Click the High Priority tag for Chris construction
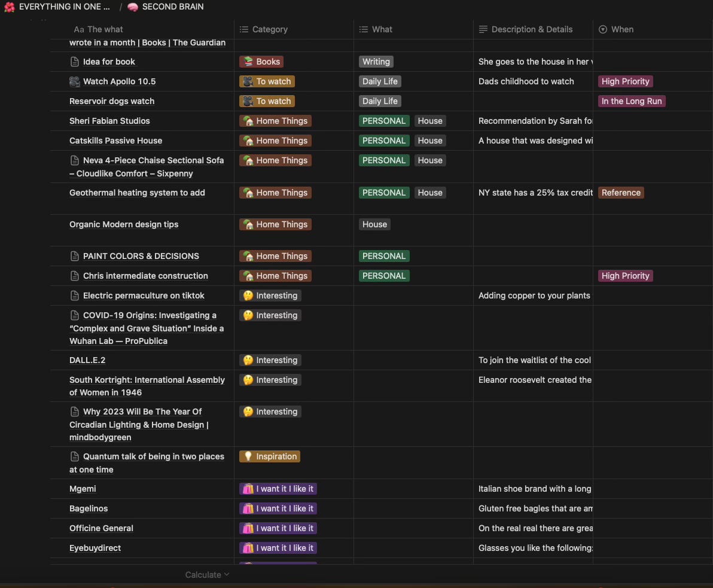 tap(625, 276)
